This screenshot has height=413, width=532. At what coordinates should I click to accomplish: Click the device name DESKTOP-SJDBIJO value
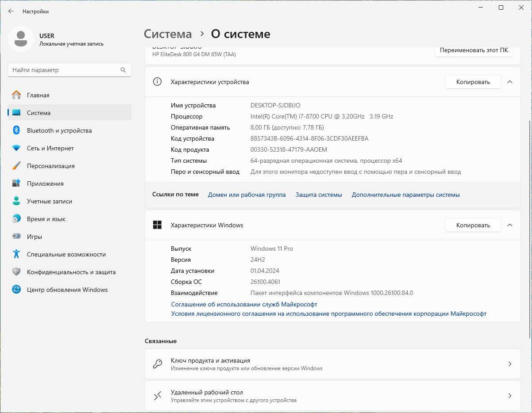coord(275,105)
